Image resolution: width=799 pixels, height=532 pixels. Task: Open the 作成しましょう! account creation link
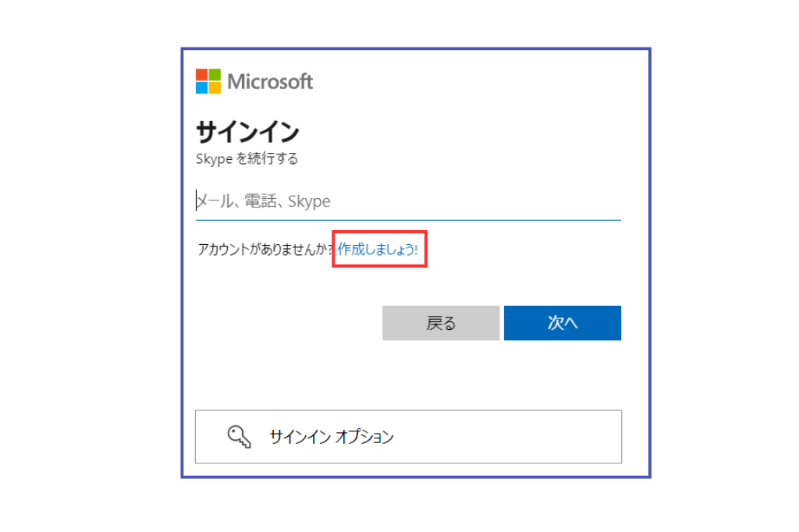tap(378, 250)
